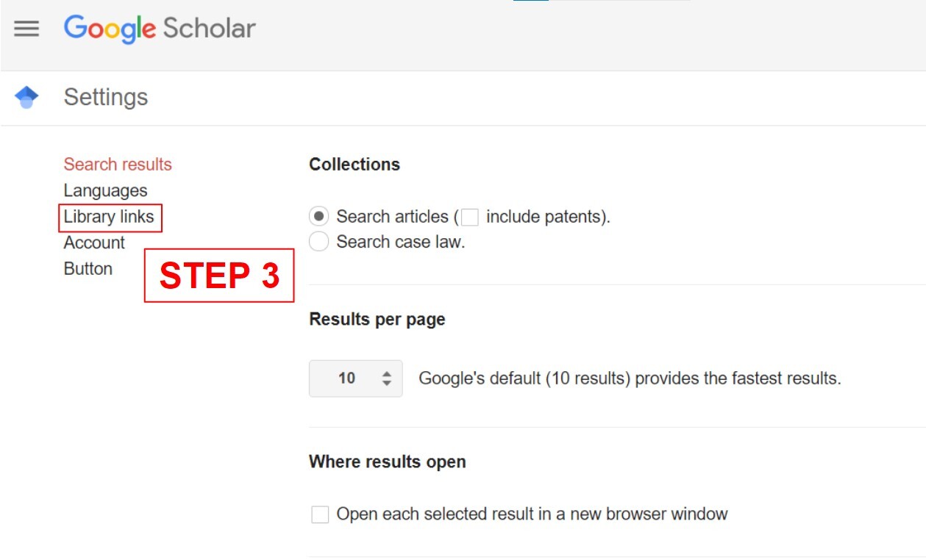The width and height of the screenshot is (926, 560).
Task: Click the blue Scholar graduation cap icon
Action: 26,97
